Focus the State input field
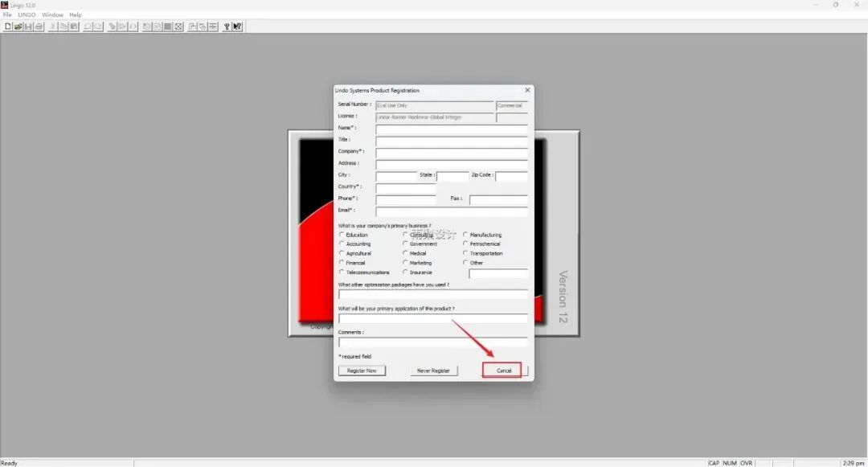The image size is (868, 467). coord(452,176)
